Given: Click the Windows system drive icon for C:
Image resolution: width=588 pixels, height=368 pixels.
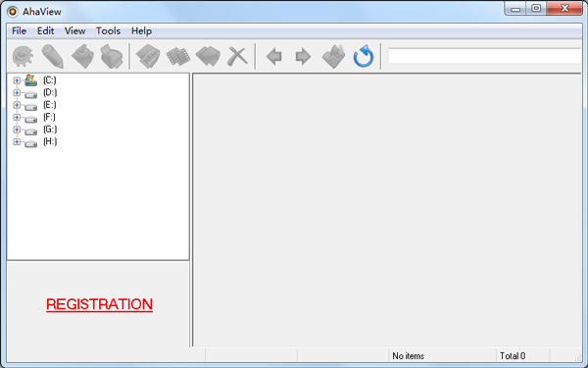Looking at the screenshot, I should pyautogui.click(x=30, y=80).
